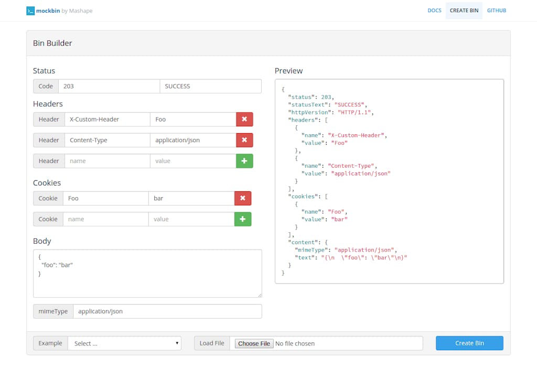Go to the GITHUB navigation link
The image size is (537, 392).
point(496,10)
